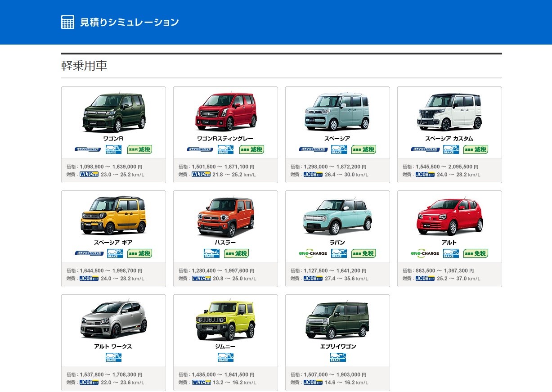Open the ラパン model name link
The width and height of the screenshot is (552, 392).
337,243
